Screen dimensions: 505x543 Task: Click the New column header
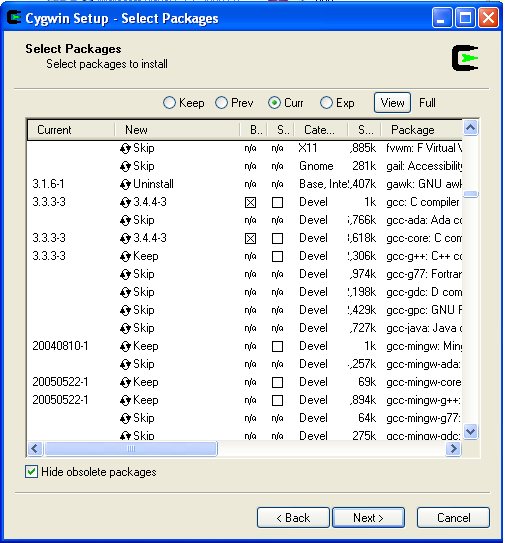click(177, 130)
